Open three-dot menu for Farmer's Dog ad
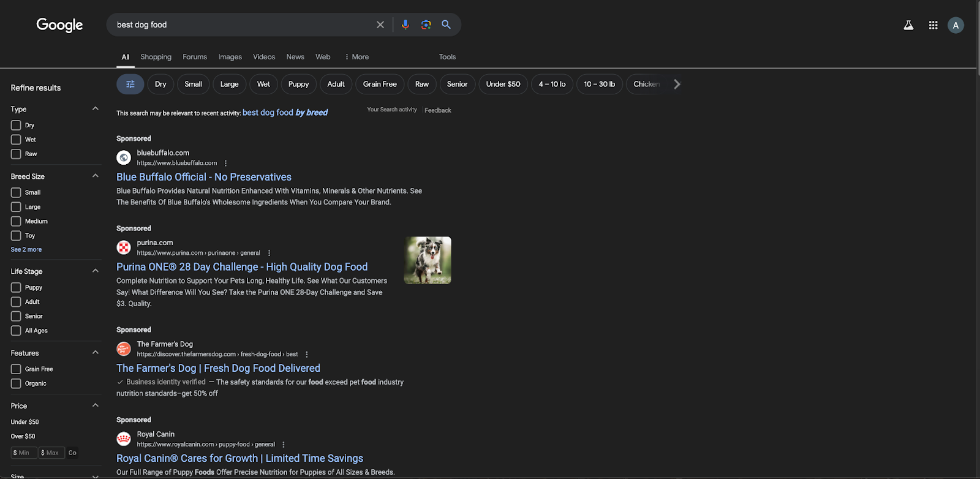980x479 pixels. [307, 354]
